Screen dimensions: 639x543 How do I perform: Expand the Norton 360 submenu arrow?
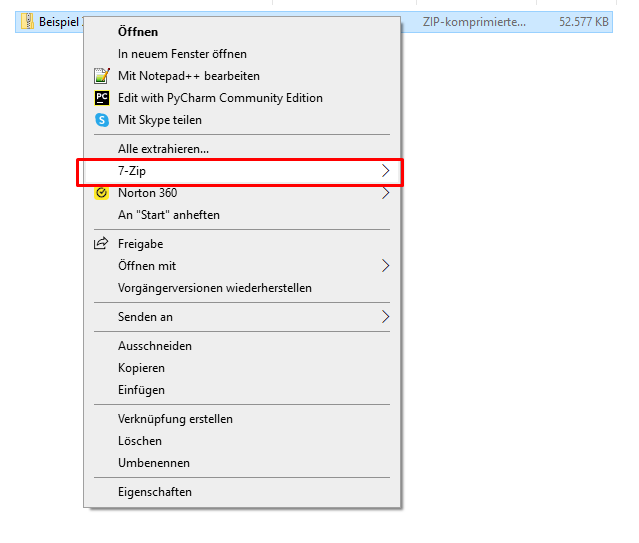pyautogui.click(x=386, y=193)
